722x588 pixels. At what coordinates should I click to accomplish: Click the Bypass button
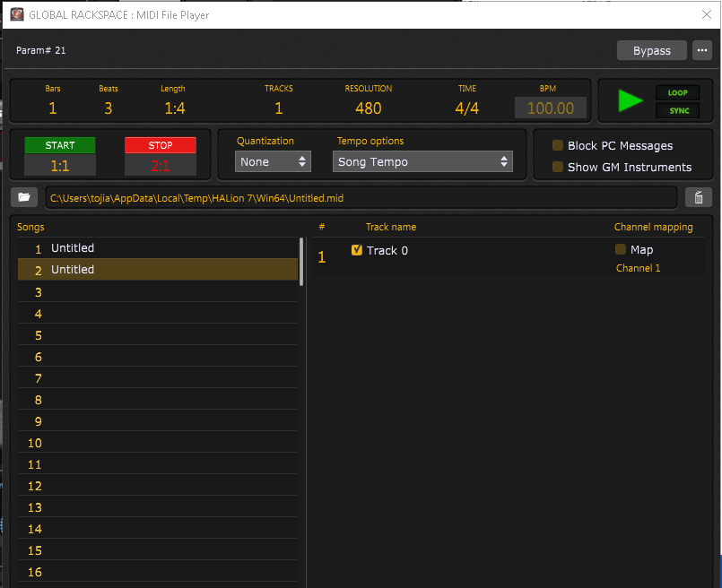click(x=651, y=50)
